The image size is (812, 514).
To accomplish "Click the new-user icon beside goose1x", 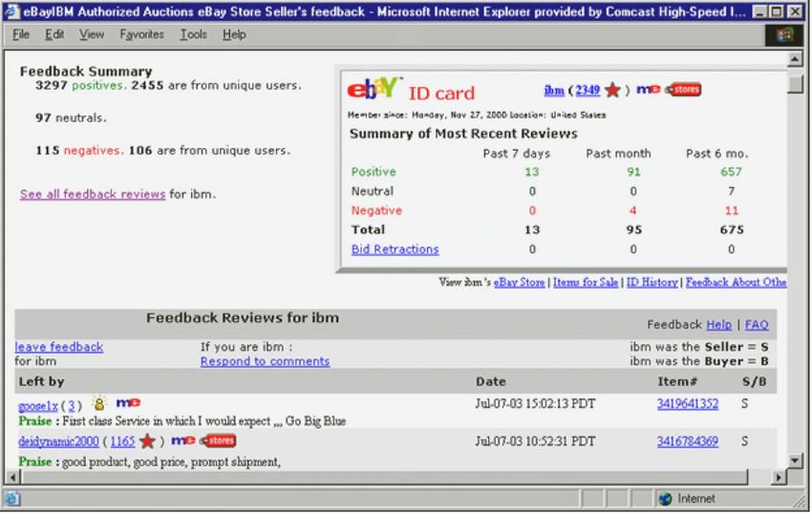I will coord(99,402).
